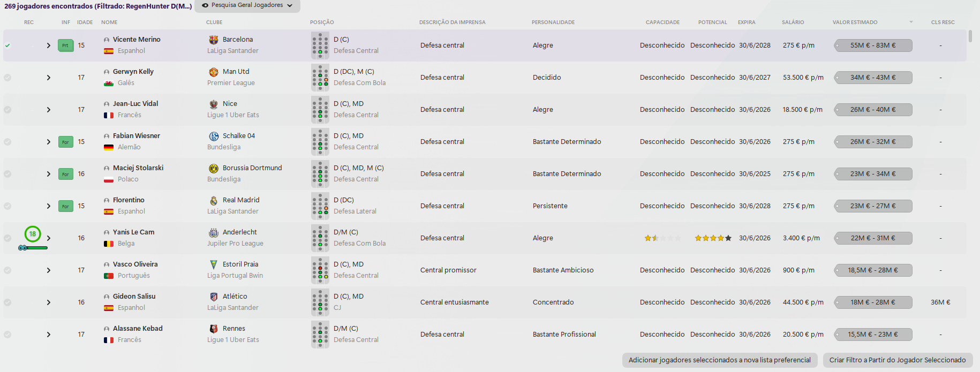This screenshot has width=980, height=372.
Task: Sort by the Valor Estimado column header
Action: (x=855, y=22)
